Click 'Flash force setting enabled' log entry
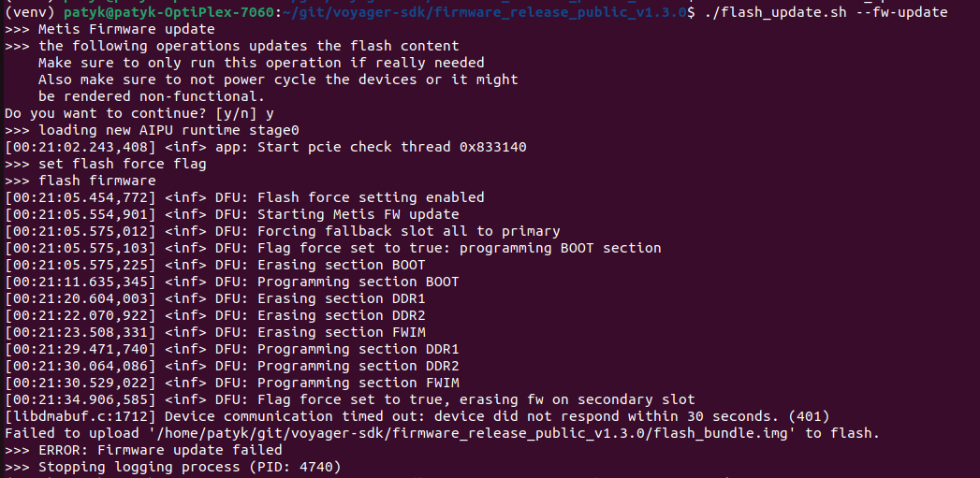 pyautogui.click(x=244, y=197)
